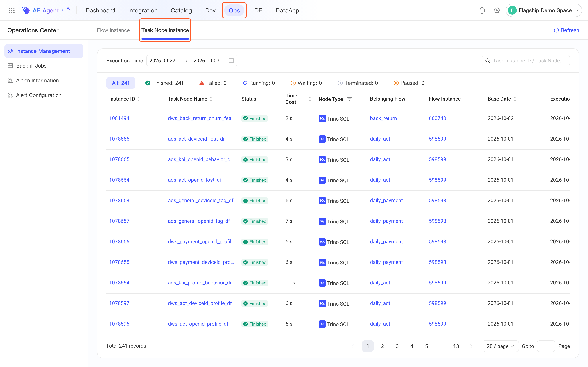The image size is (588, 367).
Task: Filter by Finished status
Action: 164,83
